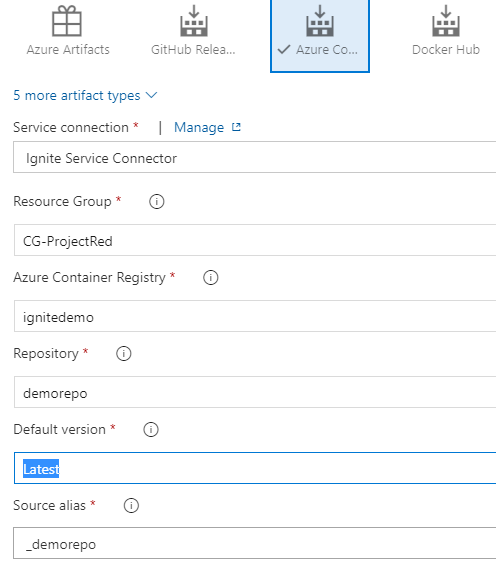This screenshot has width=496, height=566.
Task: Click the chevron next to more artifact types
Action: point(151,95)
